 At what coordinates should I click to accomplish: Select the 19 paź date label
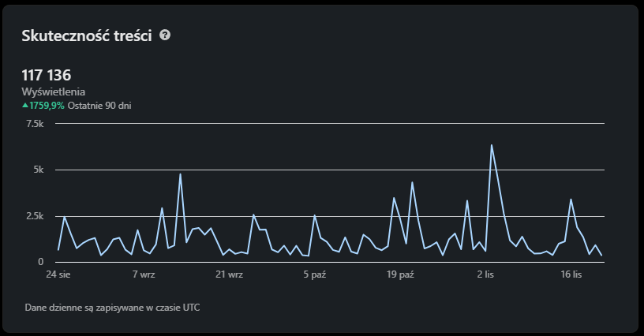click(x=400, y=275)
